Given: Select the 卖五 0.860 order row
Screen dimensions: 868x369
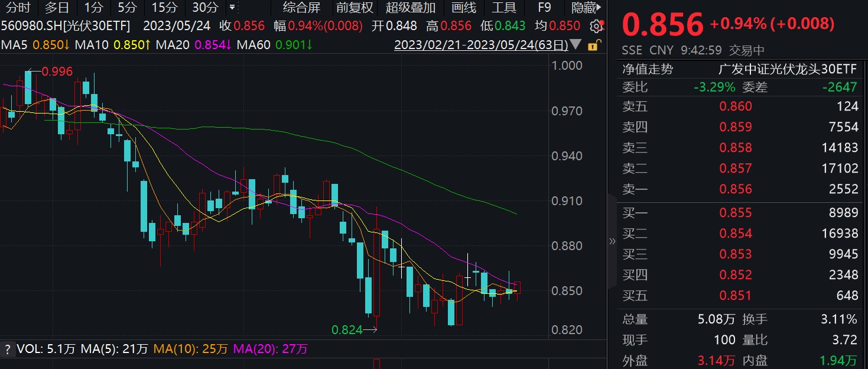Looking at the screenshot, I should [739, 106].
